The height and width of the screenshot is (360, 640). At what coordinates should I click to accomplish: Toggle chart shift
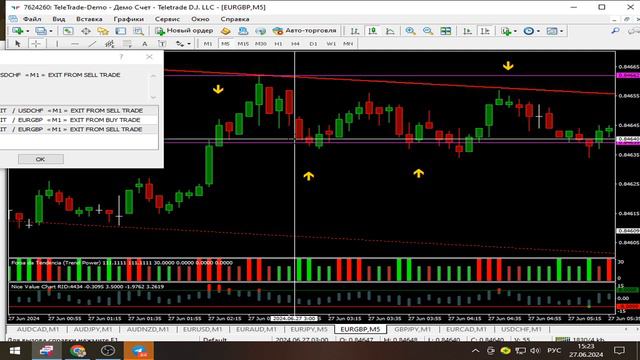pos(485,31)
